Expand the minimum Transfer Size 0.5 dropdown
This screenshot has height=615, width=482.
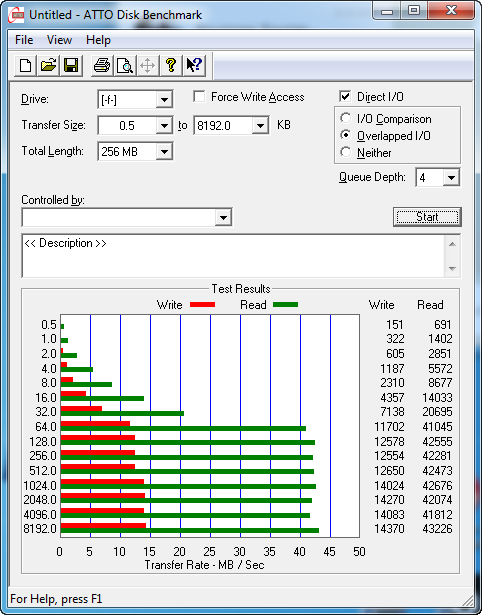164,126
